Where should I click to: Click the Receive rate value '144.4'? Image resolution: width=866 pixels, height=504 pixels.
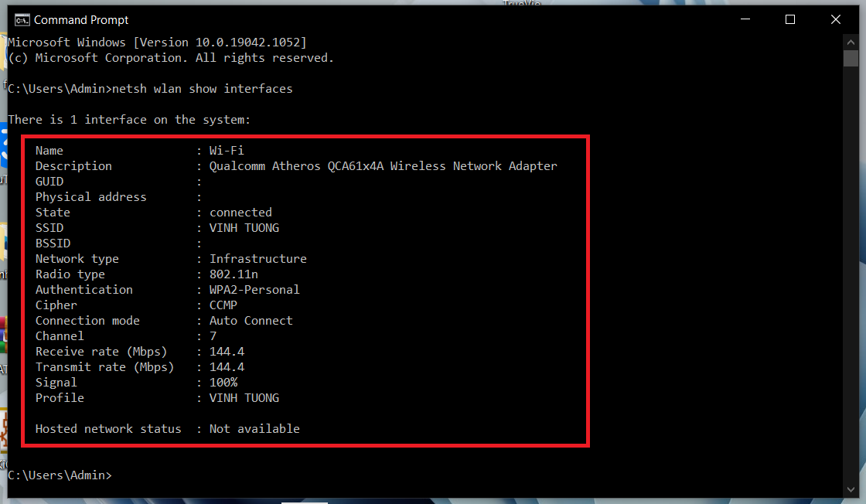point(227,352)
